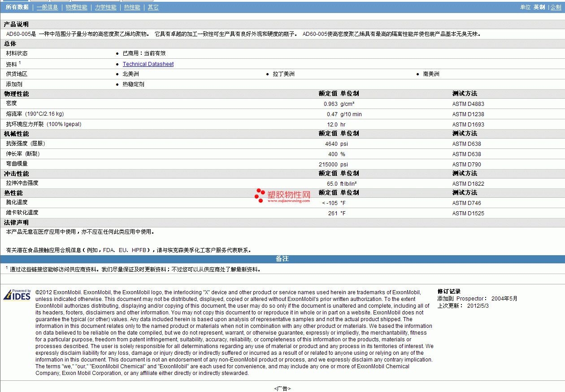
Task: Click the 北美洲 region entry
Action: tap(130, 74)
